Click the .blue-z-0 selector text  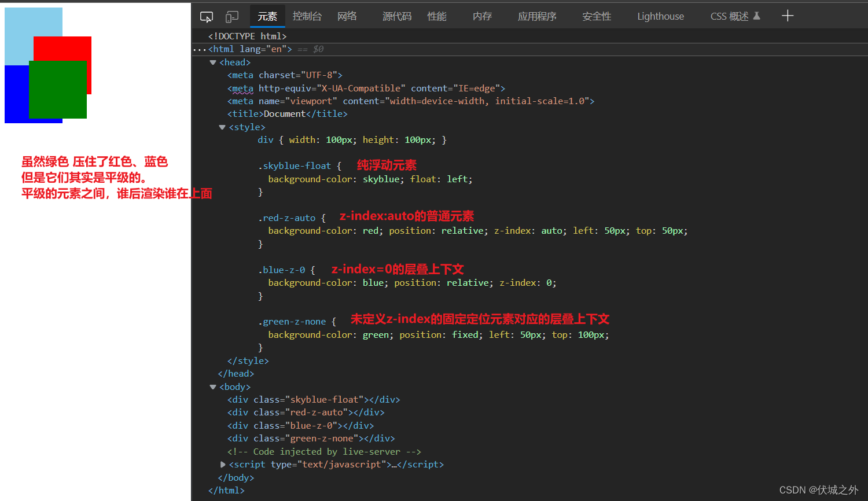(282, 270)
